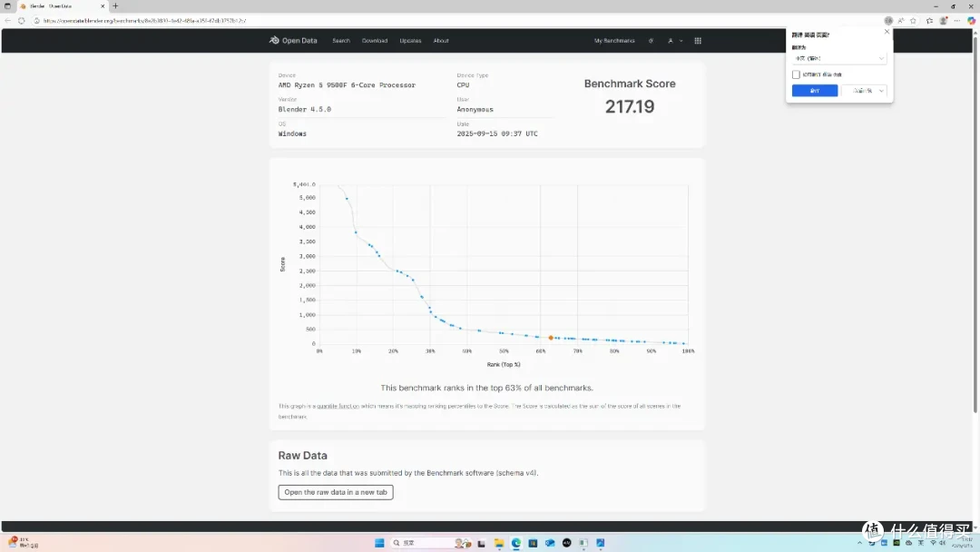Open the favorites list icon in Edge toolbar
Image resolution: width=980 pixels, height=552 pixels.
pyautogui.click(x=929, y=21)
